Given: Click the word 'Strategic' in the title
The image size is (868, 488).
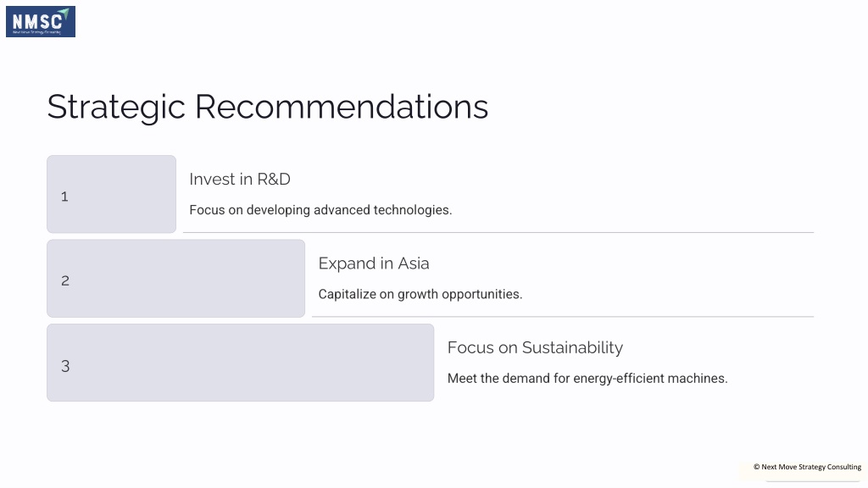Looking at the screenshot, I should [116, 108].
